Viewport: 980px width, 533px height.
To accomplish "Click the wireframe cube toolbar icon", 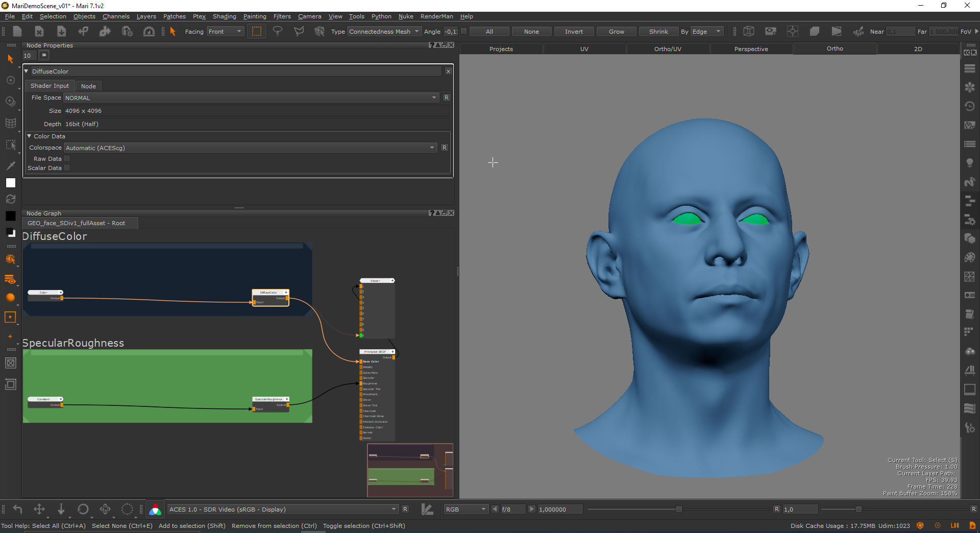I will [x=748, y=32].
